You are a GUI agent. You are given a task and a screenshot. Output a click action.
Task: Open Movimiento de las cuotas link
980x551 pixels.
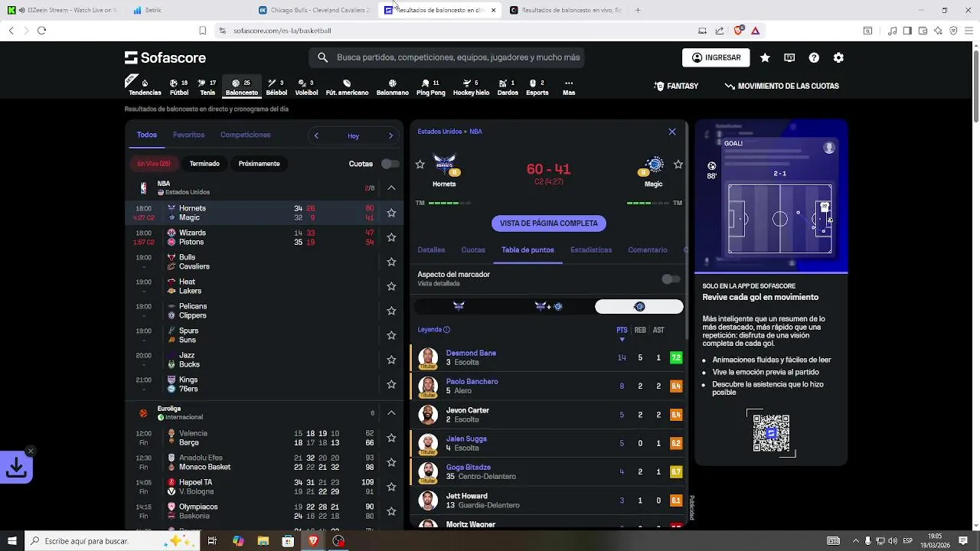pyautogui.click(x=782, y=86)
